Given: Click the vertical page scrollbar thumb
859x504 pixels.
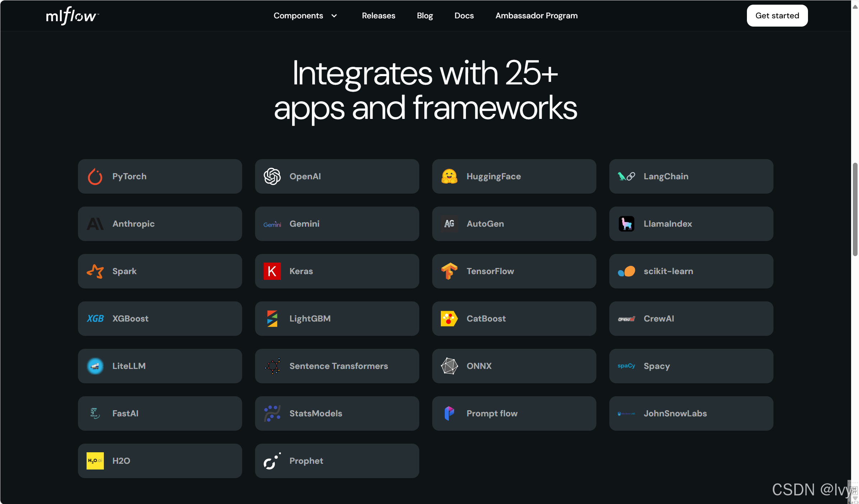Looking at the screenshot, I should (x=855, y=209).
